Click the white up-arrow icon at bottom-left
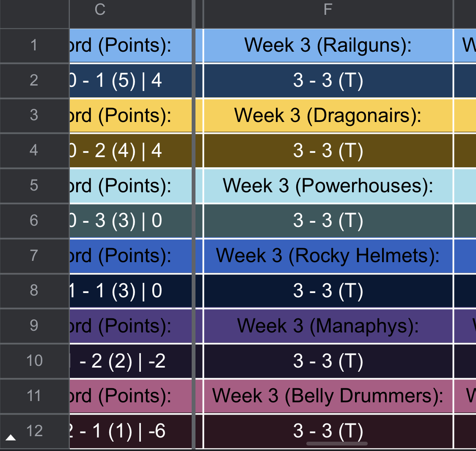The height and width of the screenshot is (451, 476). click(11, 437)
